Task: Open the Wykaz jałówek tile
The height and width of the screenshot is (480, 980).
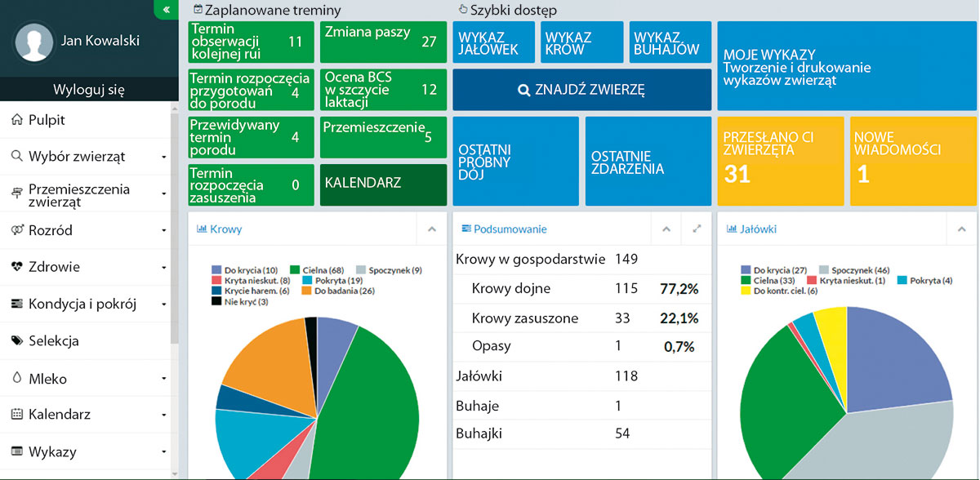Action: point(493,42)
